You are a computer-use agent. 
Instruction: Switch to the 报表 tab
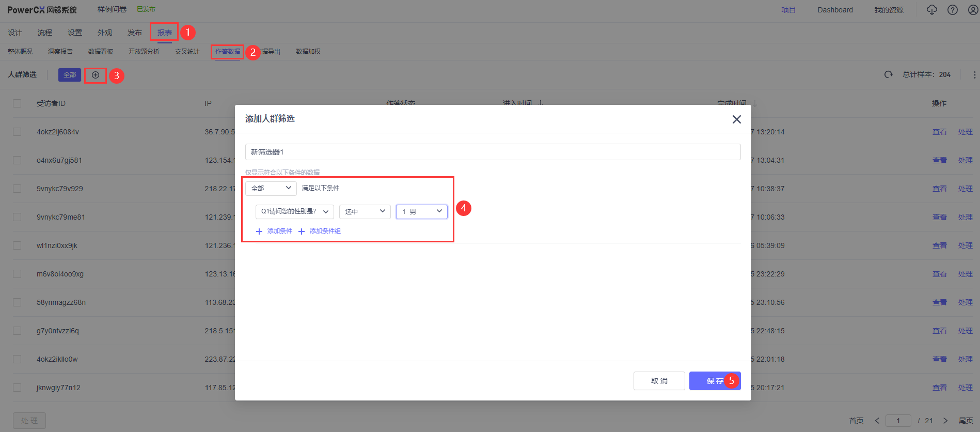coord(164,33)
